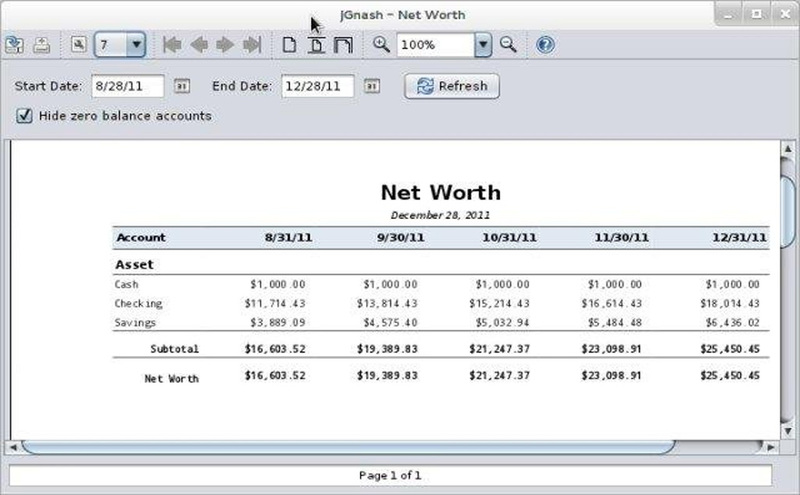Go to the first page arrow
The width and height of the screenshot is (800, 495).
(172, 45)
